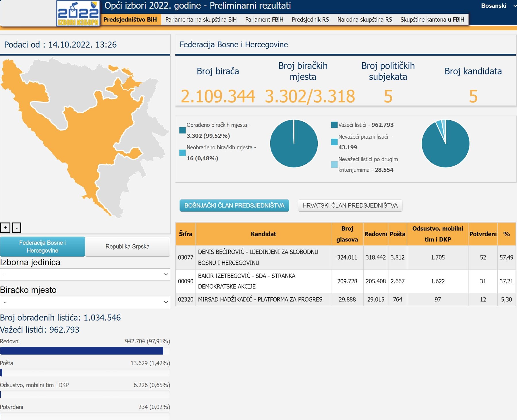This screenshot has width=517, height=420.
Task: Toggle Federacija Bosne i Hercegovine entity button
Action: [43, 246]
